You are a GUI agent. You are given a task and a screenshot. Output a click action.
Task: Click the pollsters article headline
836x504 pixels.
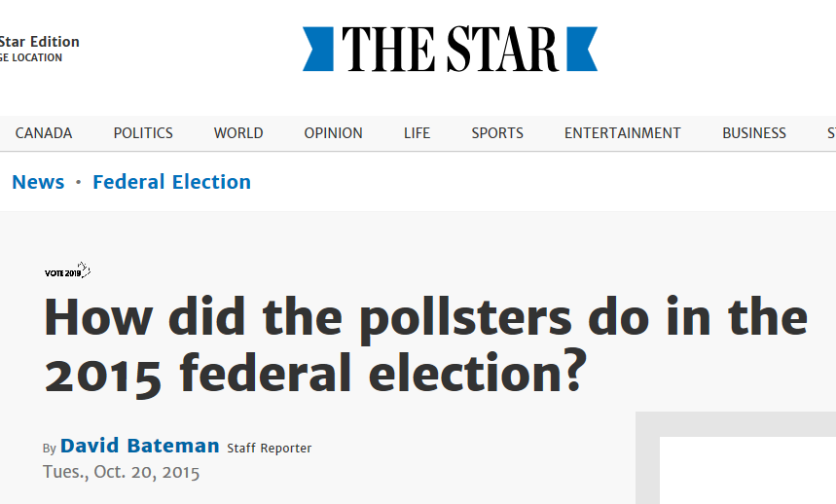click(425, 345)
